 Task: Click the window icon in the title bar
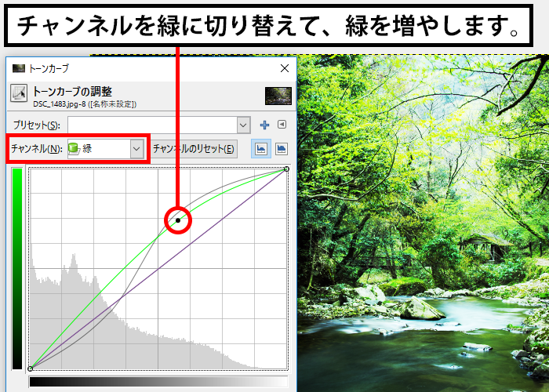click(19, 68)
